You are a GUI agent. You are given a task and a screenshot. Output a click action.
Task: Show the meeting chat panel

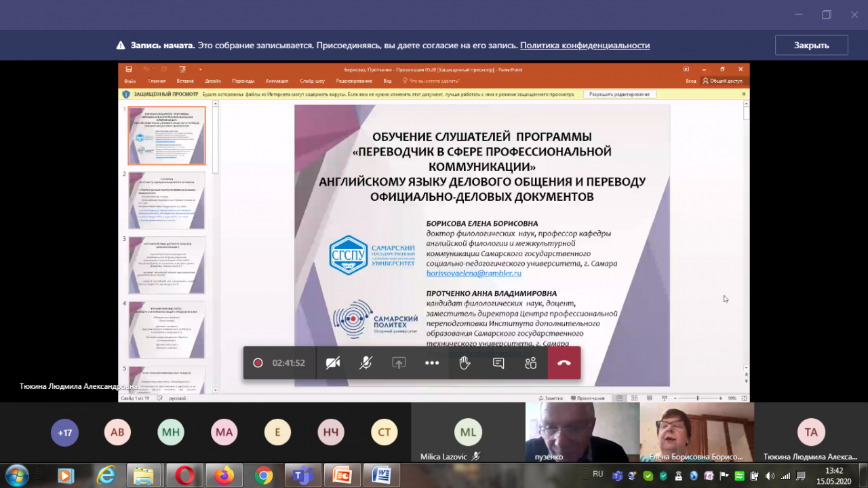[498, 363]
